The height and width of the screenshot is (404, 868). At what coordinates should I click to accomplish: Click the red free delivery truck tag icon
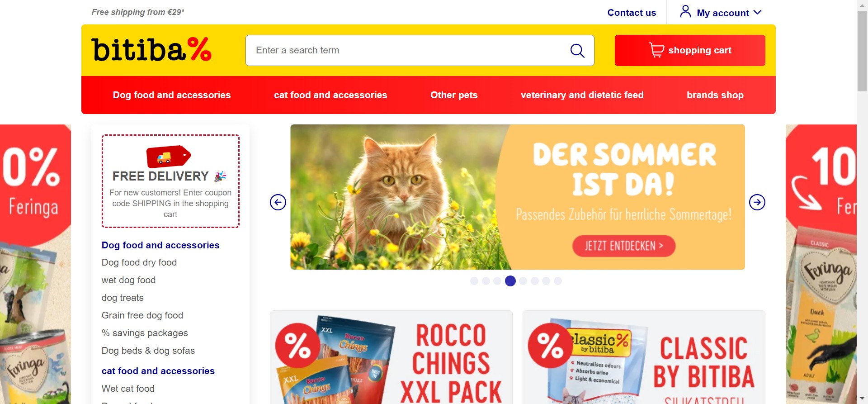click(169, 157)
